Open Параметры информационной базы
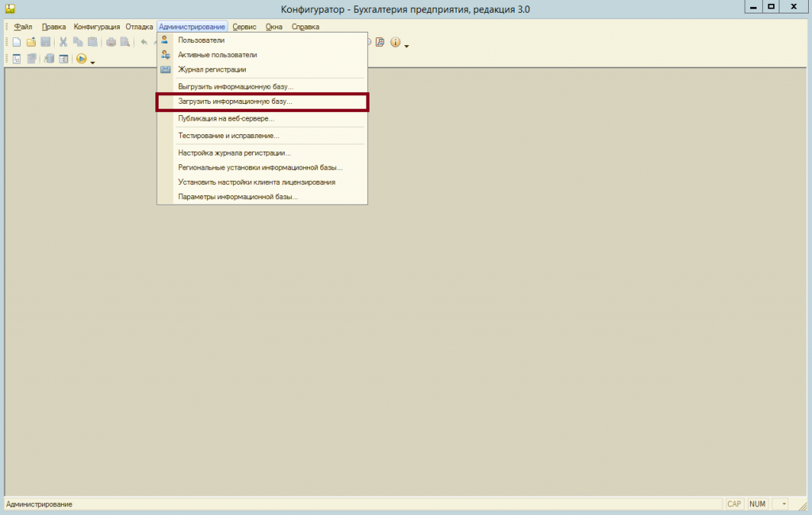 coord(262,197)
